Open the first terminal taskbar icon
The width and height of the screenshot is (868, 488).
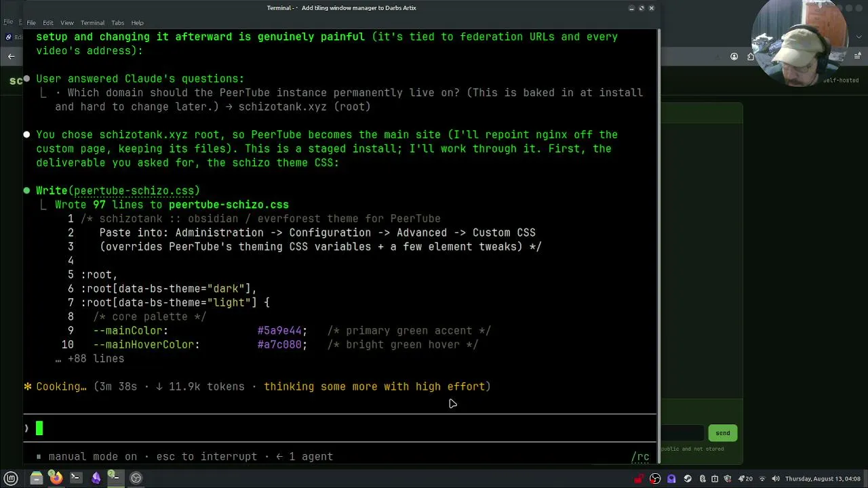click(x=75, y=478)
